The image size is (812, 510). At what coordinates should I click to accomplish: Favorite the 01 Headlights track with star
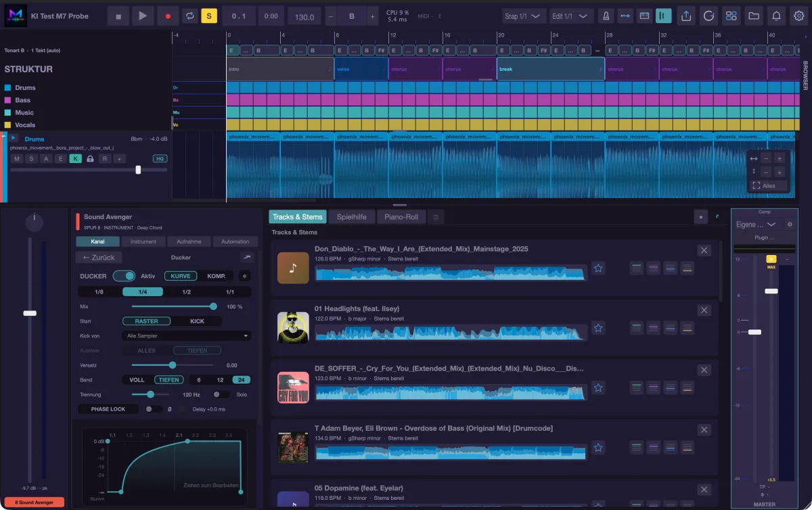[598, 328]
